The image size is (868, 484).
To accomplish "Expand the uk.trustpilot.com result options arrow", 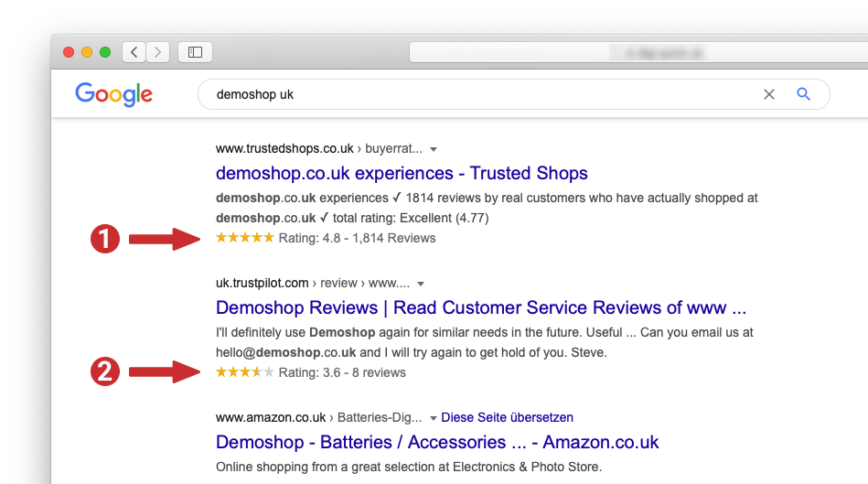I will coord(421,284).
